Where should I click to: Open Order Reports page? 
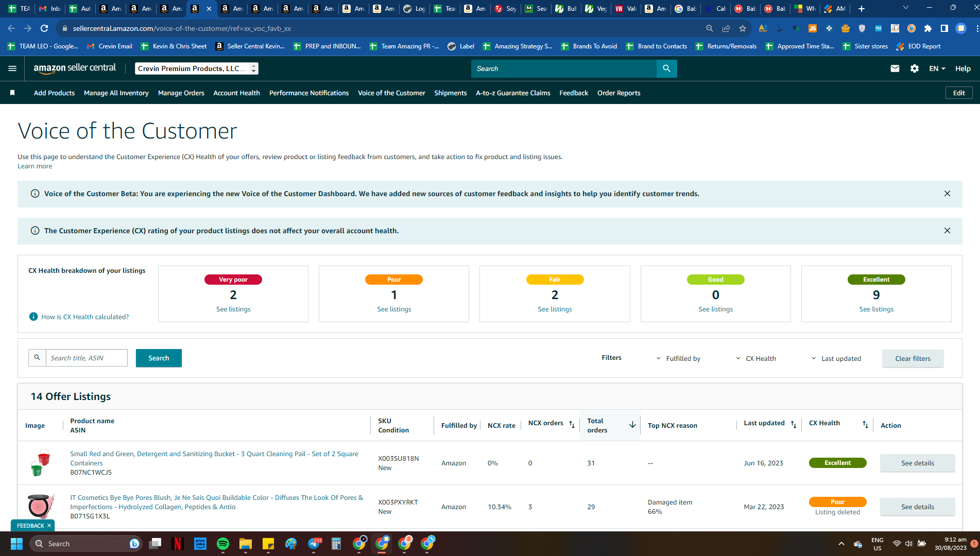619,93
